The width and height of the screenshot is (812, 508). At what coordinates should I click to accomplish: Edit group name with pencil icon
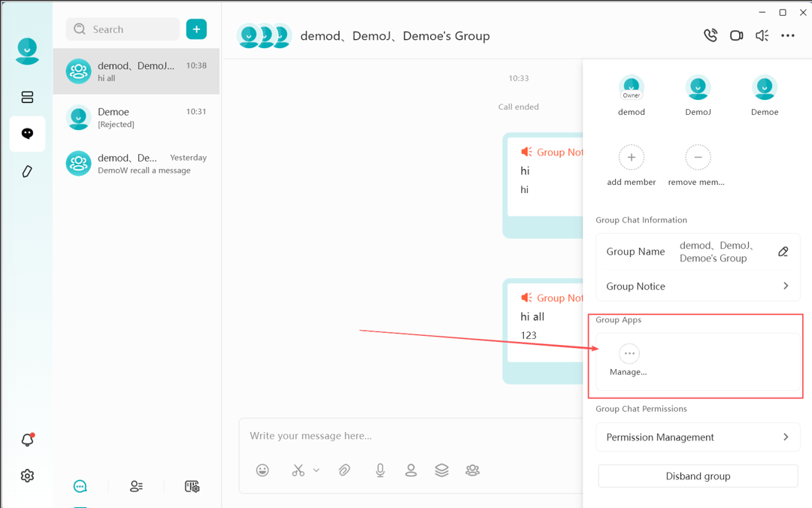pyautogui.click(x=783, y=252)
